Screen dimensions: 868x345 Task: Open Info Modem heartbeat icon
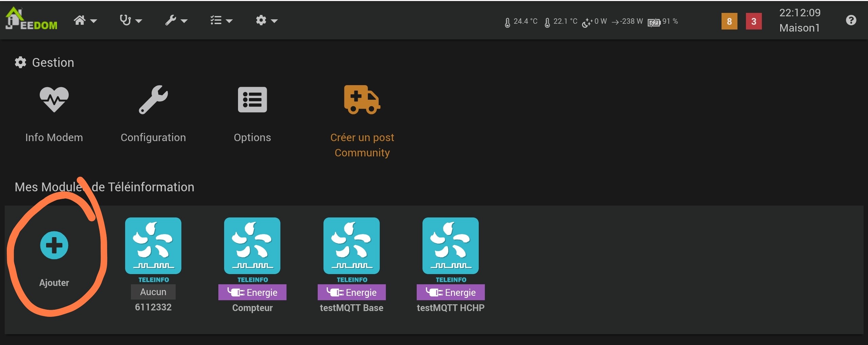[54, 99]
